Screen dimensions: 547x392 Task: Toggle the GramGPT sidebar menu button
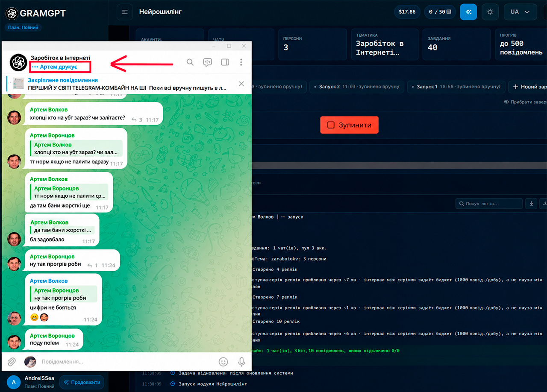[125, 12]
